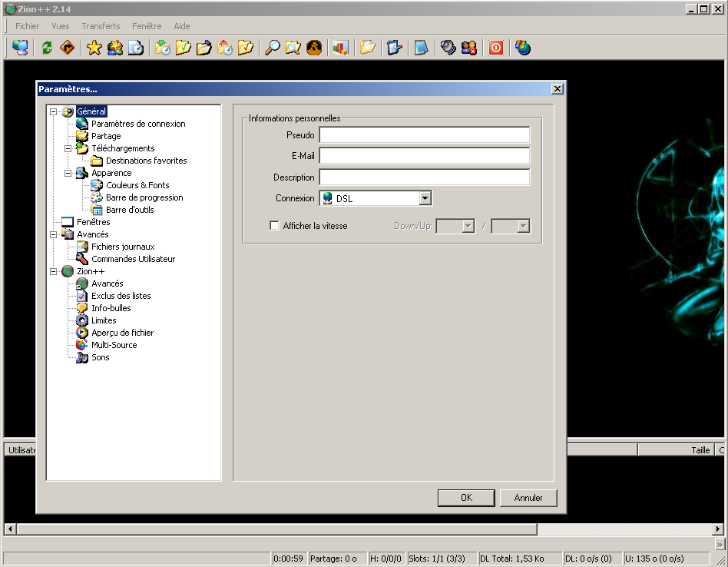Collapse the Avancés node above Fichiers journaux
This screenshot has height=567, width=728.
click(54, 234)
